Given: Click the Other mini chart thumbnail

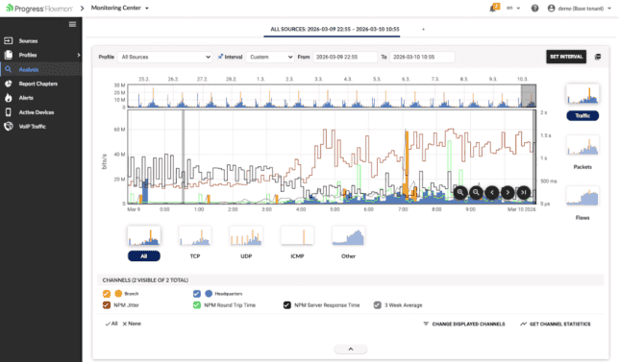Looking at the screenshot, I should pos(348,235).
